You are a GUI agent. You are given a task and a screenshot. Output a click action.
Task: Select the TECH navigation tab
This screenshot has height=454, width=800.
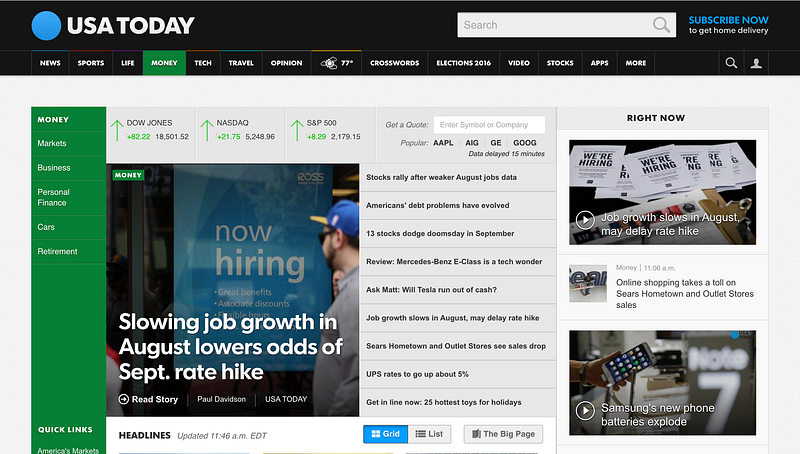tap(203, 63)
